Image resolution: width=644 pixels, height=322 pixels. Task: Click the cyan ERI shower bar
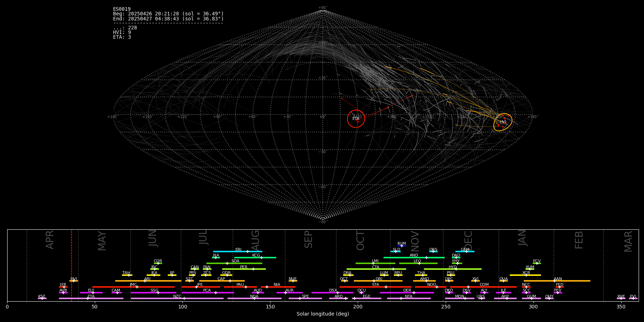click(238, 252)
